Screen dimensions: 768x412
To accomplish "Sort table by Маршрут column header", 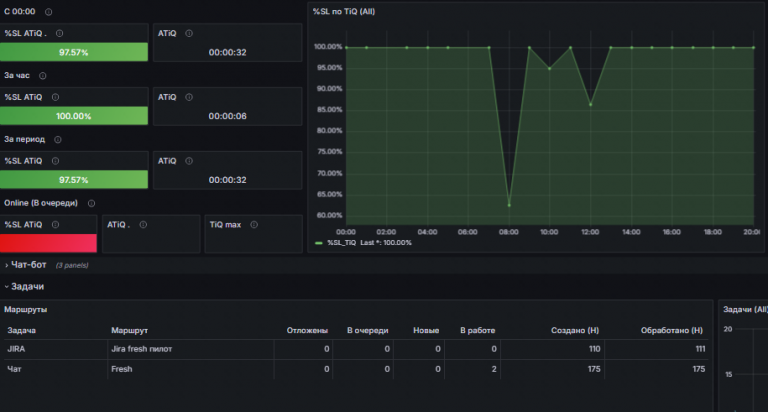I will click(129, 330).
